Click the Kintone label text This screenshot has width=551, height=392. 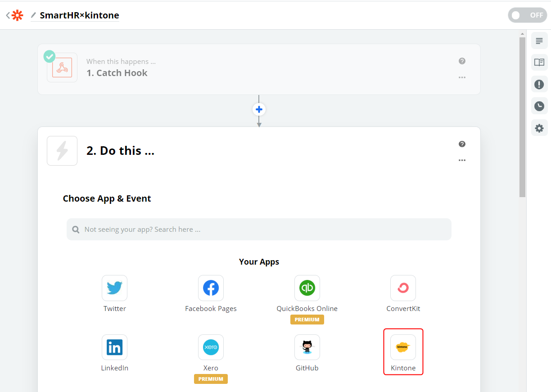click(x=403, y=368)
